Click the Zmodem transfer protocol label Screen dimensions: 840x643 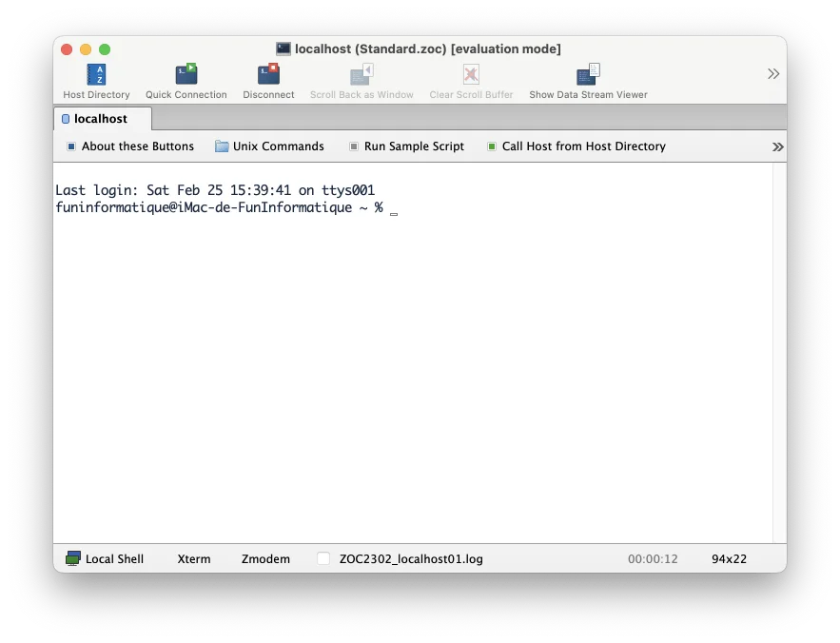pyautogui.click(x=265, y=559)
